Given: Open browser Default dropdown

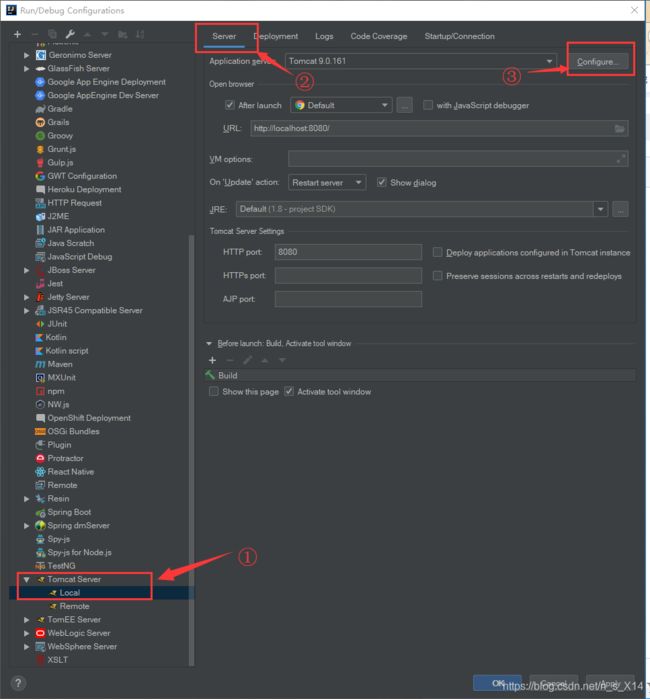Looking at the screenshot, I should point(341,105).
